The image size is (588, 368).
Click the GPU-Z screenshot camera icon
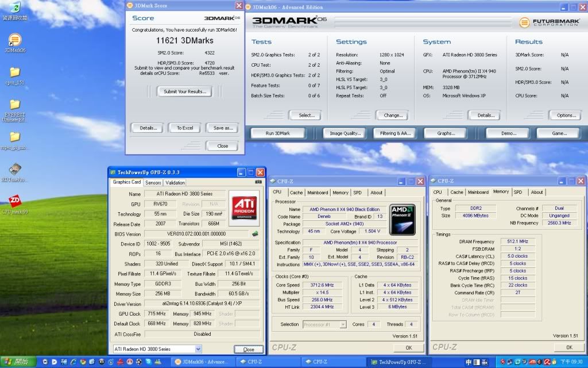(258, 182)
